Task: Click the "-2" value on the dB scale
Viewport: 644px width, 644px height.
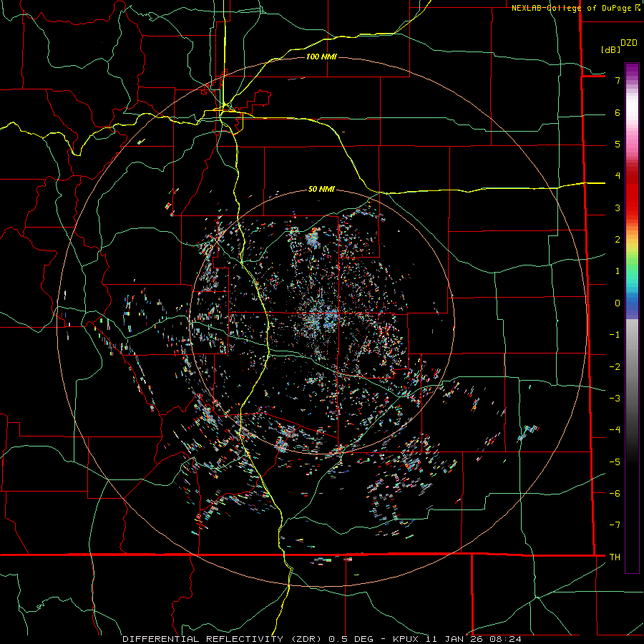Action: 615,367
